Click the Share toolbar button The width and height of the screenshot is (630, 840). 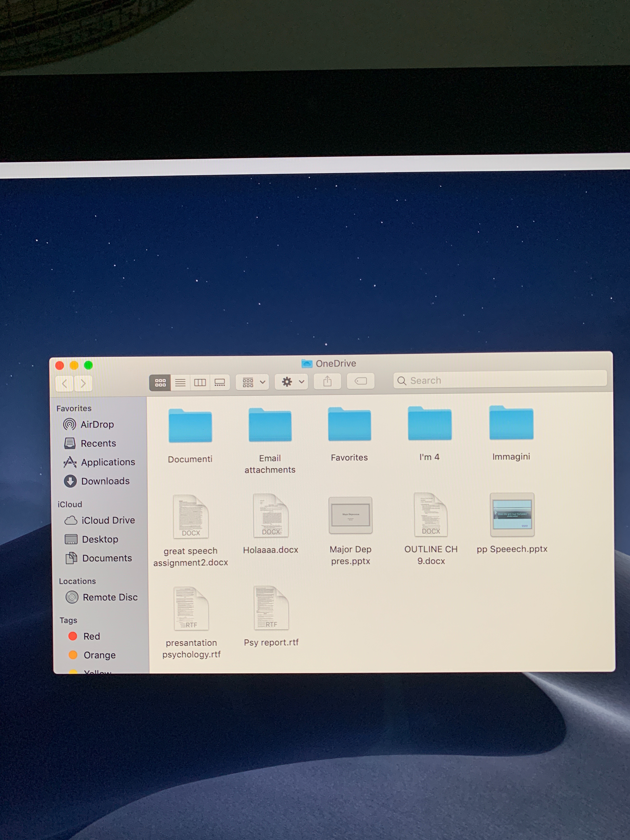(327, 381)
